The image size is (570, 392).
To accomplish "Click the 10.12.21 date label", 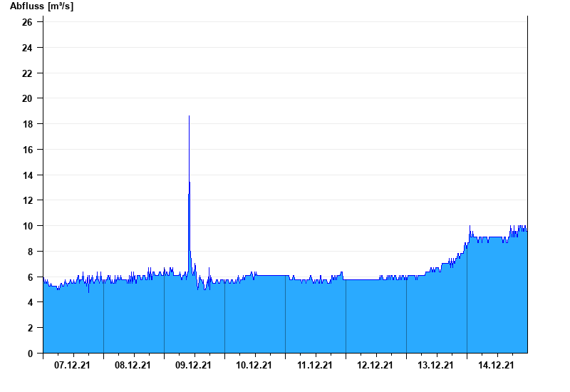I will [x=254, y=365].
